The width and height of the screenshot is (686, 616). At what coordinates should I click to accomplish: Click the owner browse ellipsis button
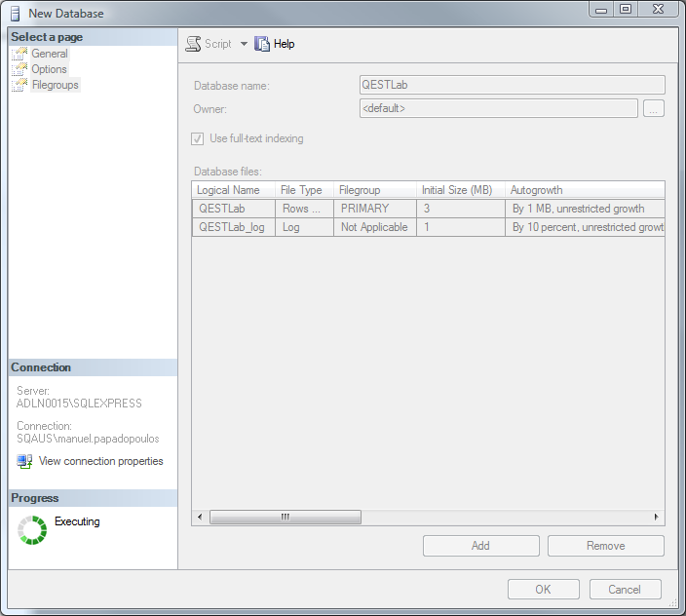click(x=654, y=108)
